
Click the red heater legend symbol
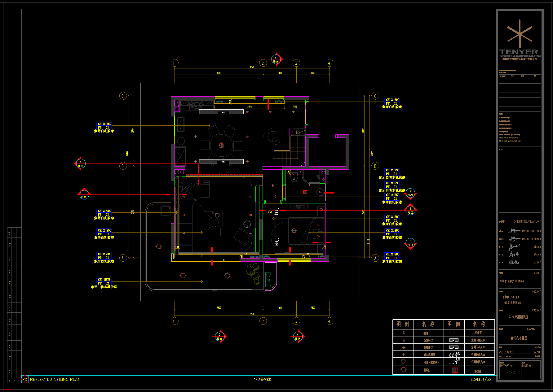(x=454, y=370)
